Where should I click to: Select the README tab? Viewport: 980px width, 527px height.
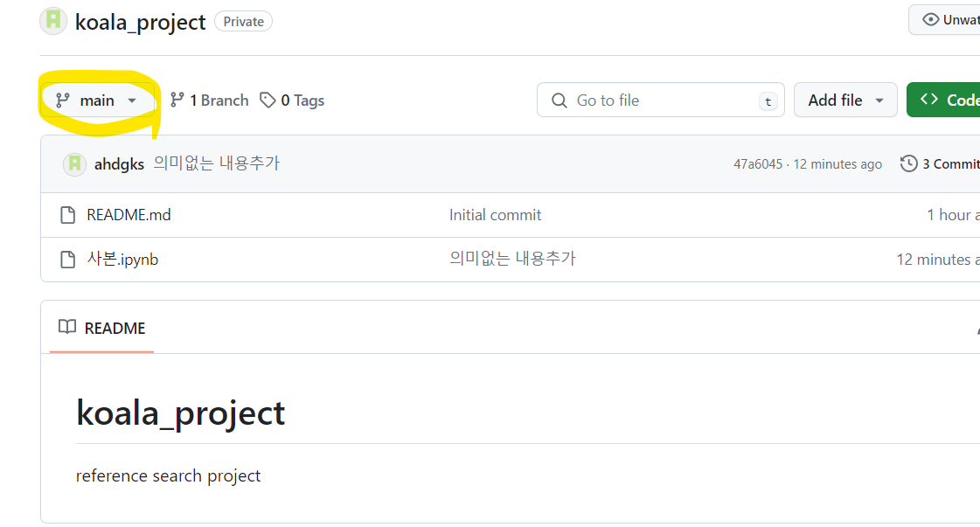(x=102, y=328)
